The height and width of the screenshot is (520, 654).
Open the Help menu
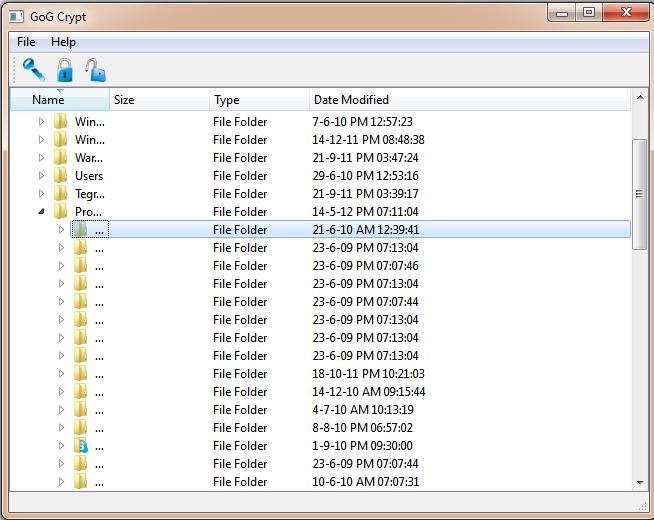pyautogui.click(x=63, y=42)
